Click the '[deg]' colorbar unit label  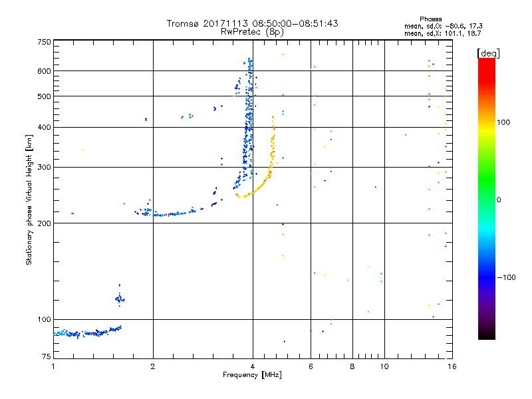pos(488,53)
